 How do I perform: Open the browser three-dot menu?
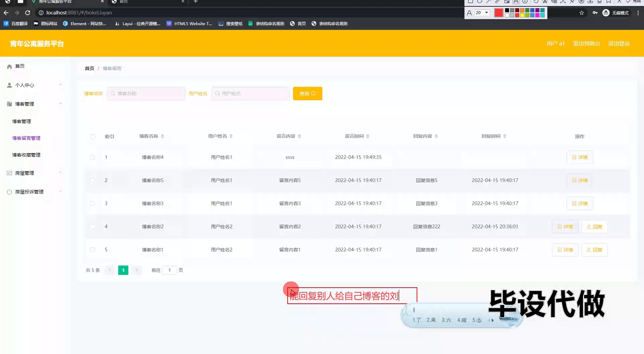tap(638, 13)
